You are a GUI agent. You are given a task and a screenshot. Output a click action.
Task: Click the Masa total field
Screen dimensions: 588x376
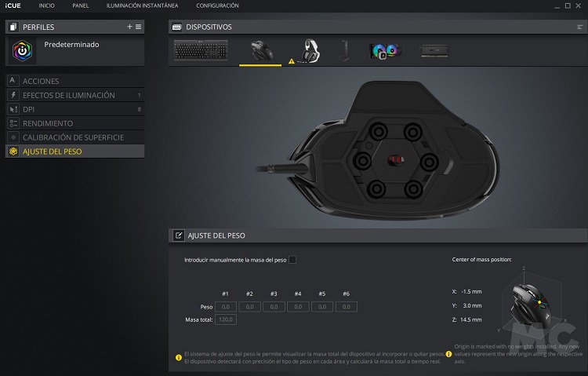pos(226,319)
